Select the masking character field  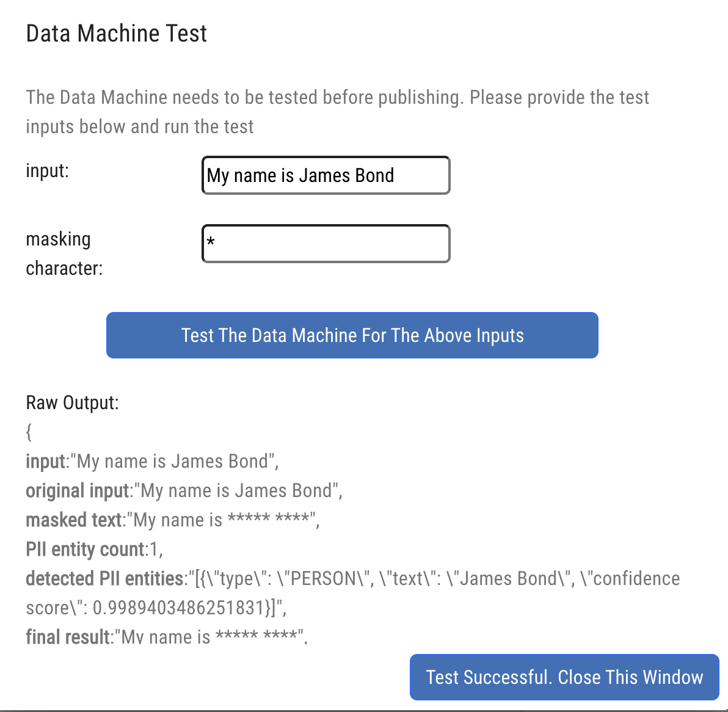tap(326, 243)
